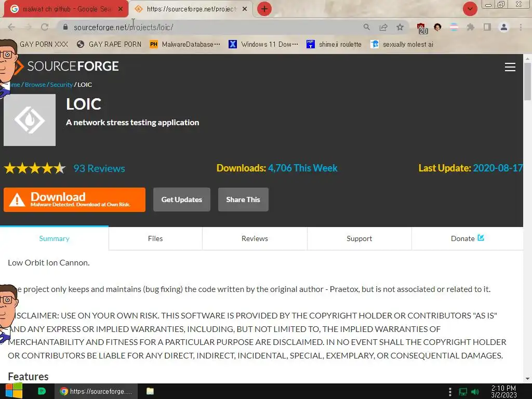
Task: Switch to the Files tab
Action: [155, 238]
